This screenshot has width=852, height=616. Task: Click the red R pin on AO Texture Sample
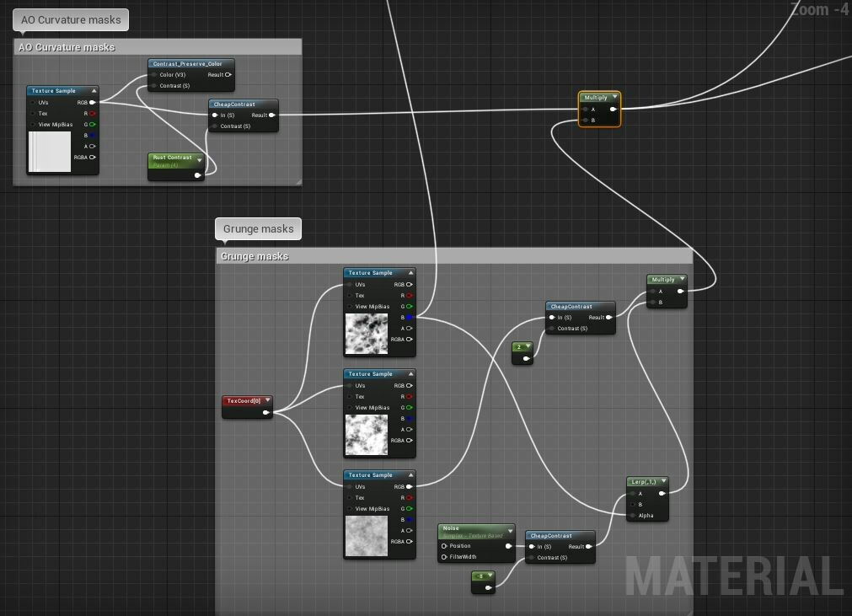click(93, 114)
